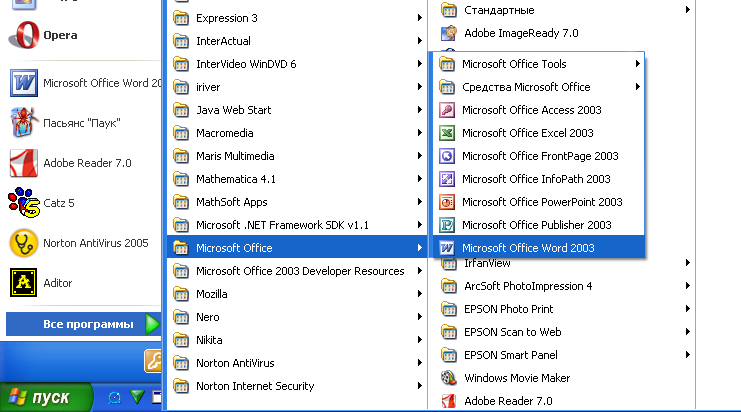
Task: Click the PowerPoint 2003 icon
Action: point(447,202)
